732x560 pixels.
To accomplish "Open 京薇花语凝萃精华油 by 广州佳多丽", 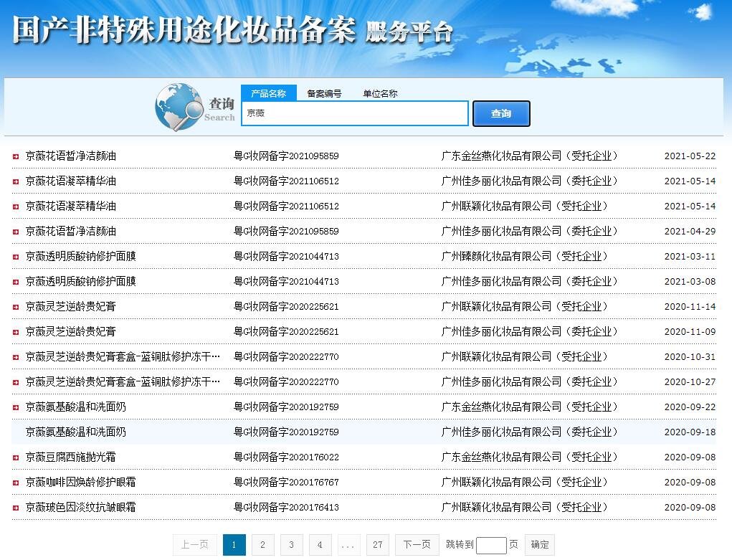I will click(x=71, y=181).
